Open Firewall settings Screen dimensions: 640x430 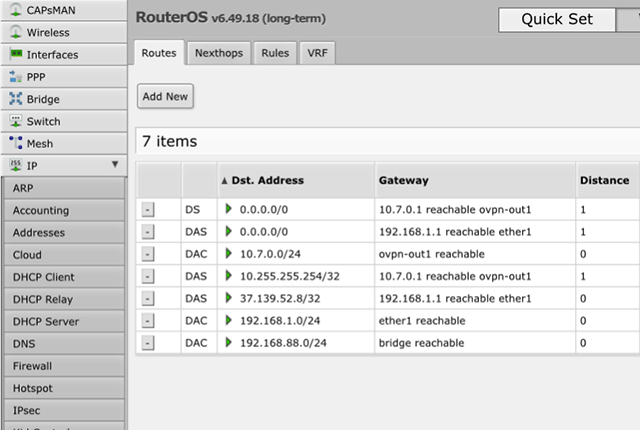click(x=64, y=366)
